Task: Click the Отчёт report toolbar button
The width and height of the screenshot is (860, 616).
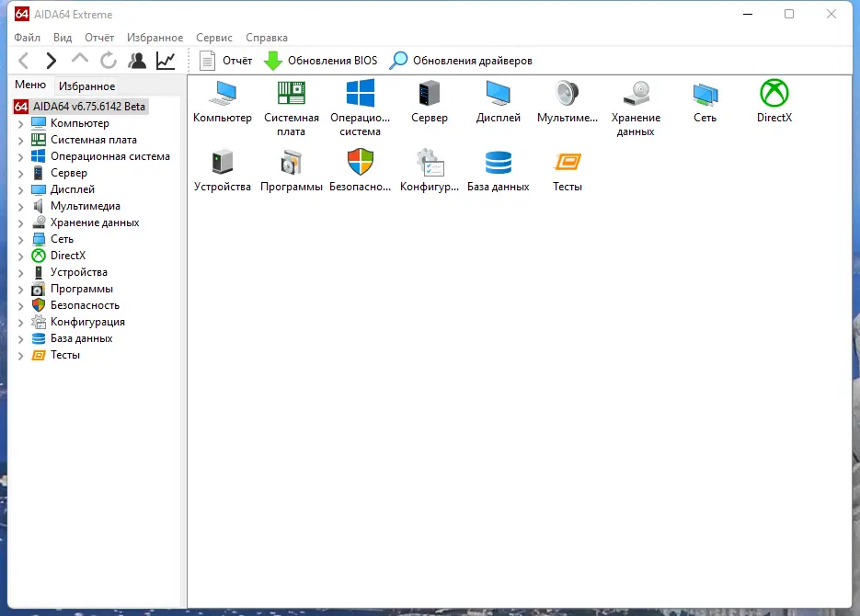Action: (x=225, y=61)
